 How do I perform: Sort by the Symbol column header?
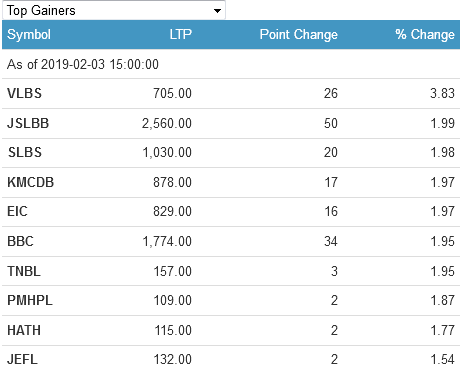29,35
